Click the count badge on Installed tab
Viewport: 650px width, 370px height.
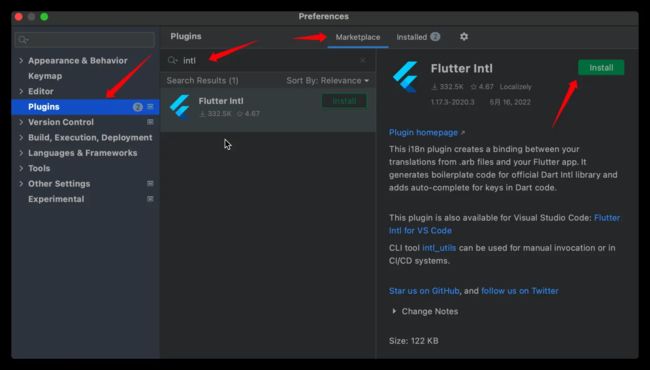(x=435, y=37)
